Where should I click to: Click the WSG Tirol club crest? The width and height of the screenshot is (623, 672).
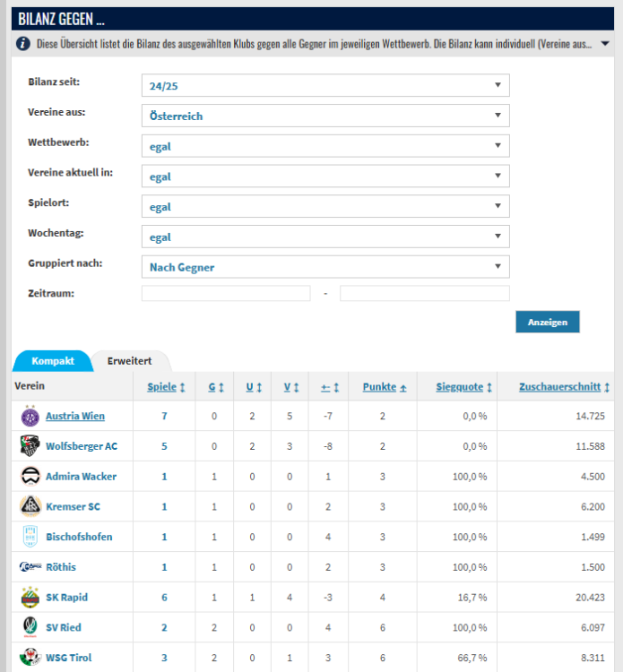(30, 658)
